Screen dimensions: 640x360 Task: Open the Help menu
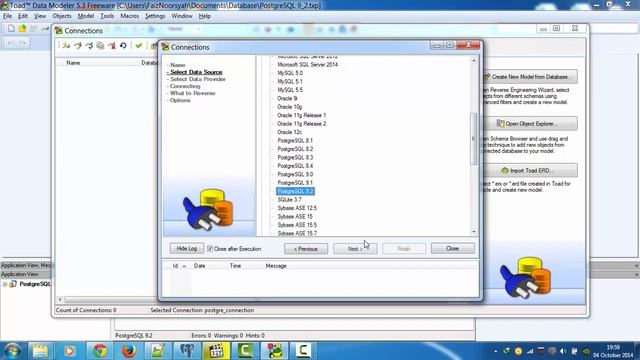204,16
